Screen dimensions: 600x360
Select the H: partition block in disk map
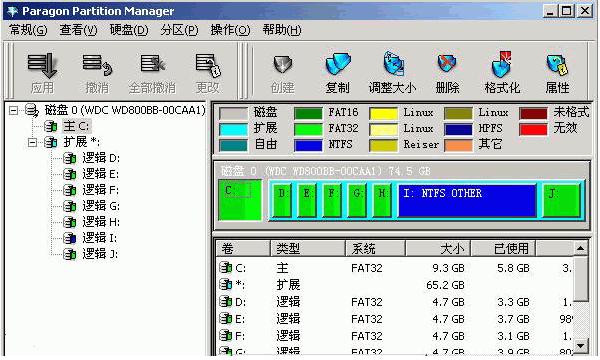[x=382, y=200]
